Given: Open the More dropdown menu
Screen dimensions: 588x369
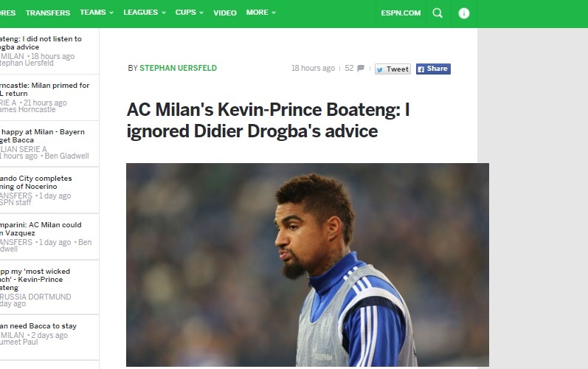Looking at the screenshot, I should tap(261, 13).
